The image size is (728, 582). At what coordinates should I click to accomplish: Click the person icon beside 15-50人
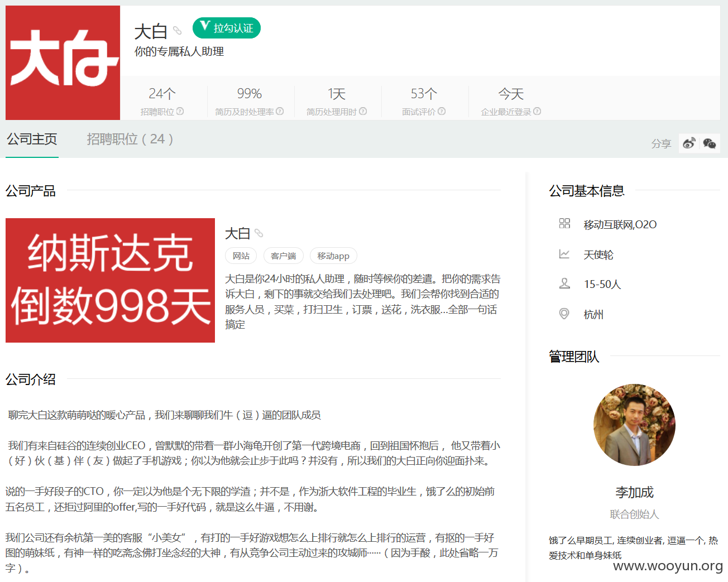coord(564,283)
